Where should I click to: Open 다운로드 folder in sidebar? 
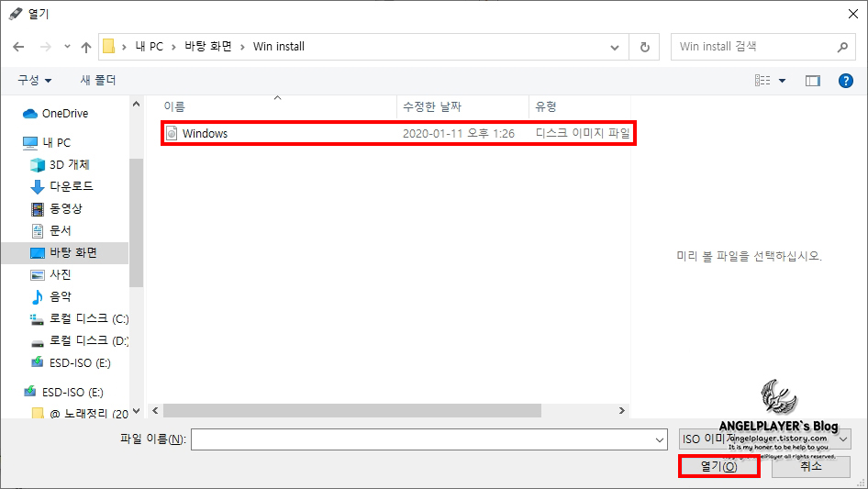[72, 186]
